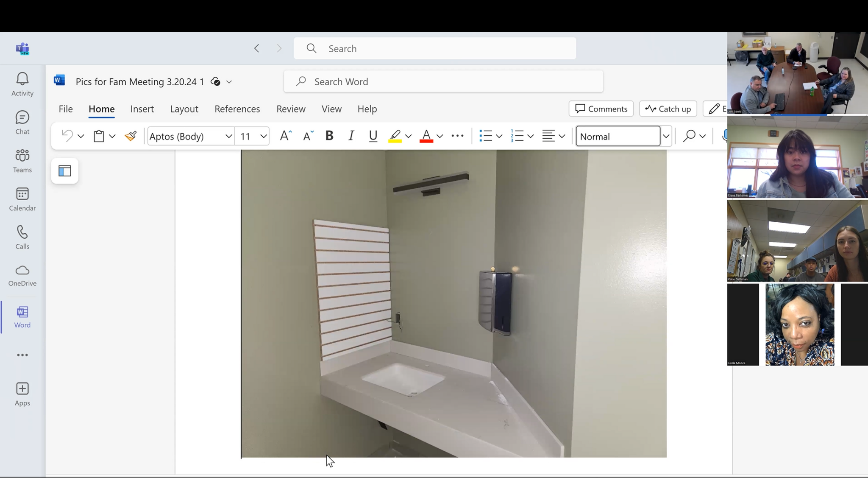Screen dimensions: 868x478
Task: Open Calls in the Teams sidebar
Action: (x=22, y=237)
